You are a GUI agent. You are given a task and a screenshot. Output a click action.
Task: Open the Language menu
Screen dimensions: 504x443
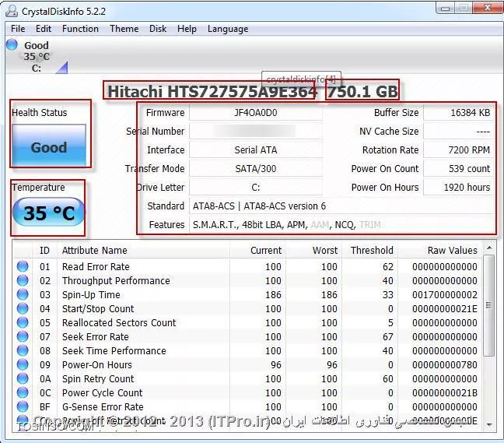pos(228,29)
